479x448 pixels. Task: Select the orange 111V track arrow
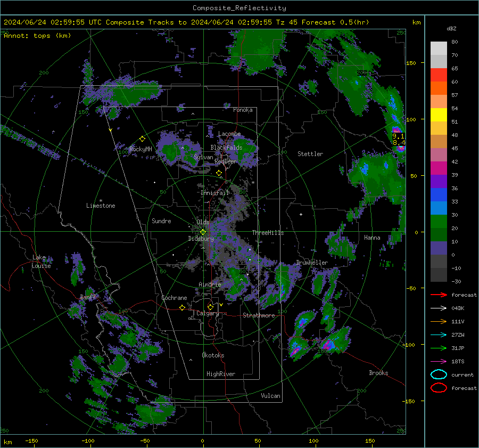click(x=439, y=321)
